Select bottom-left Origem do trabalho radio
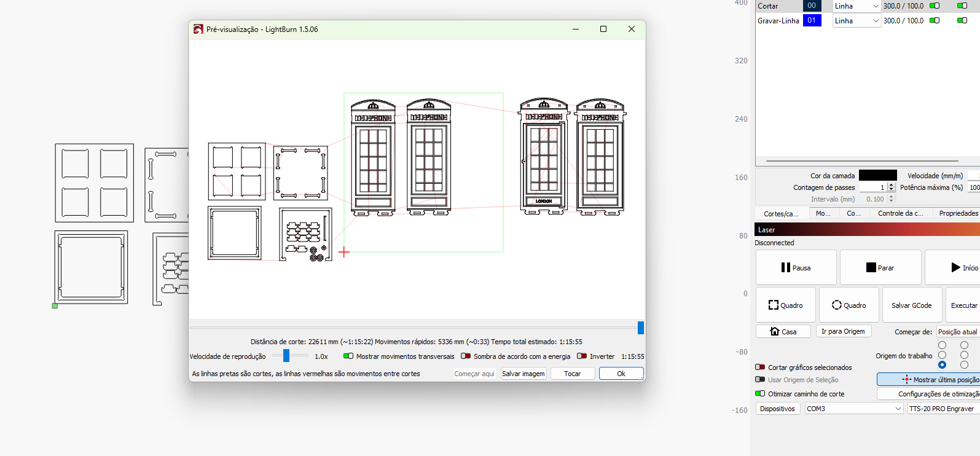Viewport: 980px width, 456px height. [942, 365]
